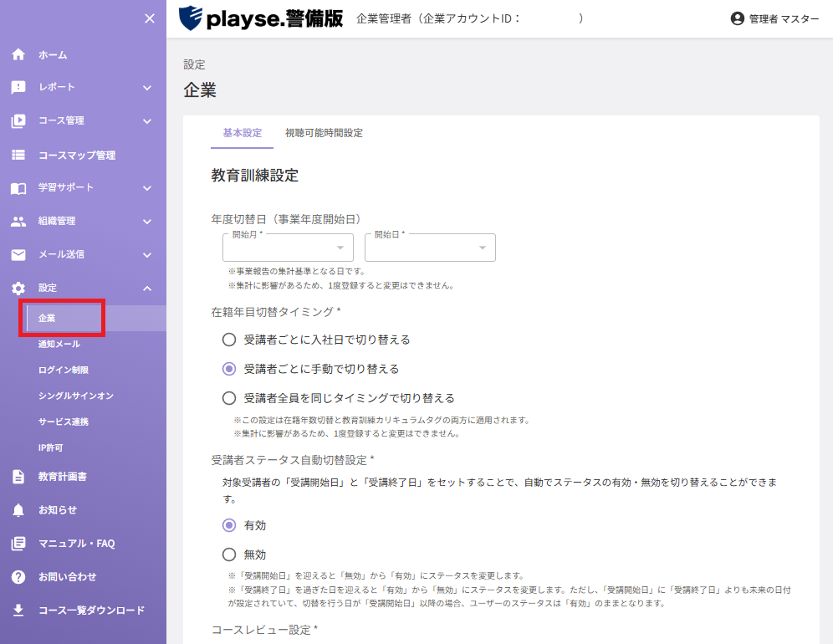Image resolution: width=833 pixels, height=644 pixels.
Task: Click the 年度切替日(事業年度開始日) label
Action: point(286,219)
